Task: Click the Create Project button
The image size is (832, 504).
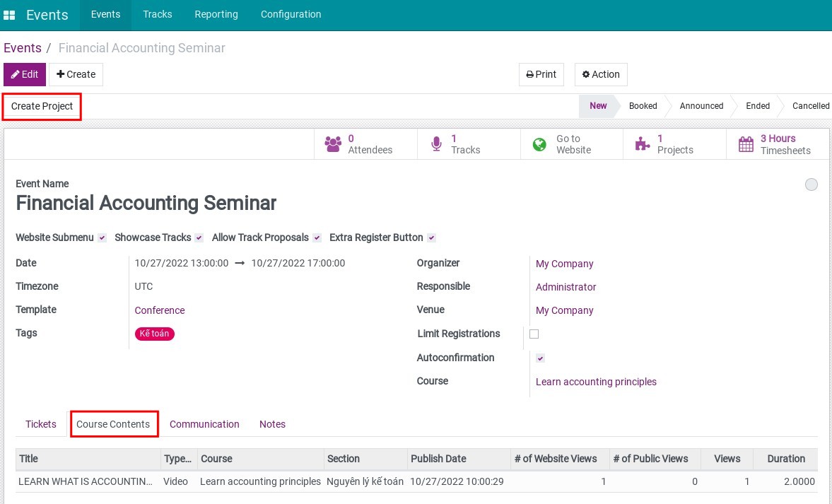Action: point(42,106)
